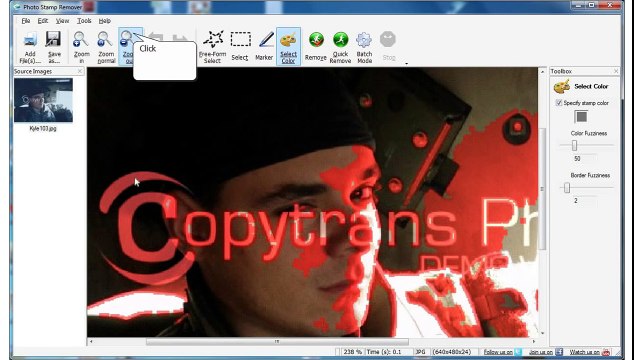The width and height of the screenshot is (634, 360).
Task: Select the rectangular Select tool
Action: pos(240,47)
